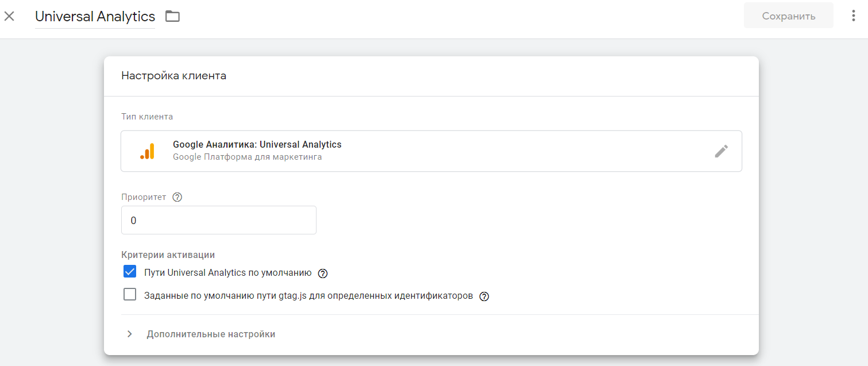Open help for the gtag.js paths criterion

pos(484,296)
